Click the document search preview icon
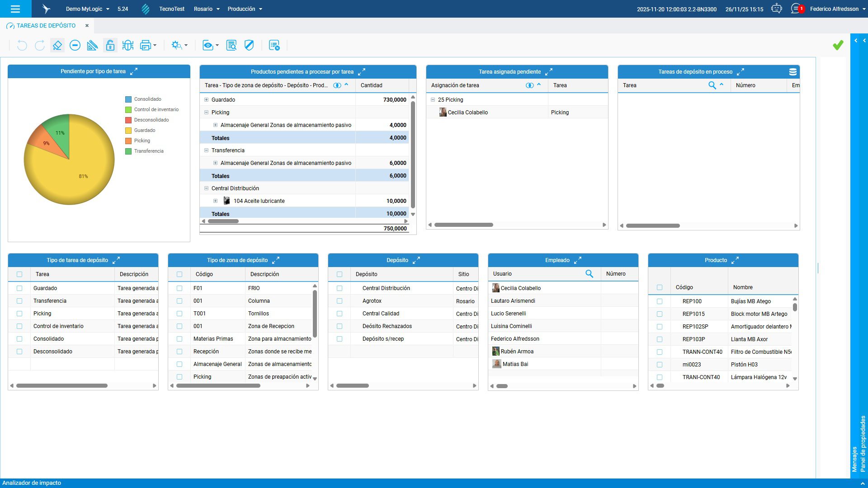 click(x=231, y=45)
